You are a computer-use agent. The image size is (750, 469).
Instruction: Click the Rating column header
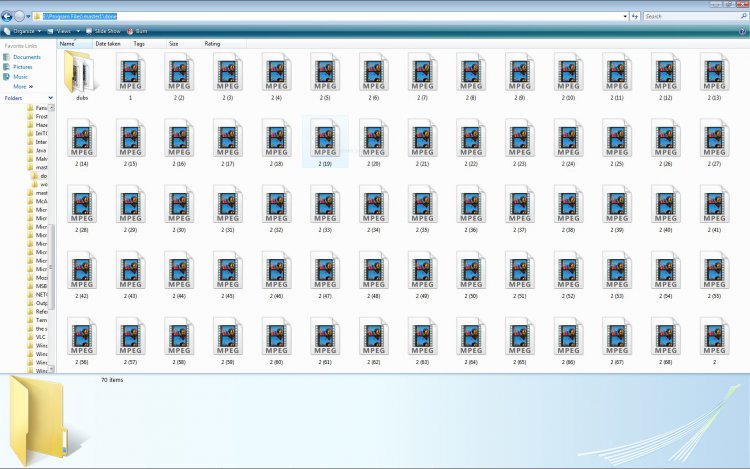224,44
